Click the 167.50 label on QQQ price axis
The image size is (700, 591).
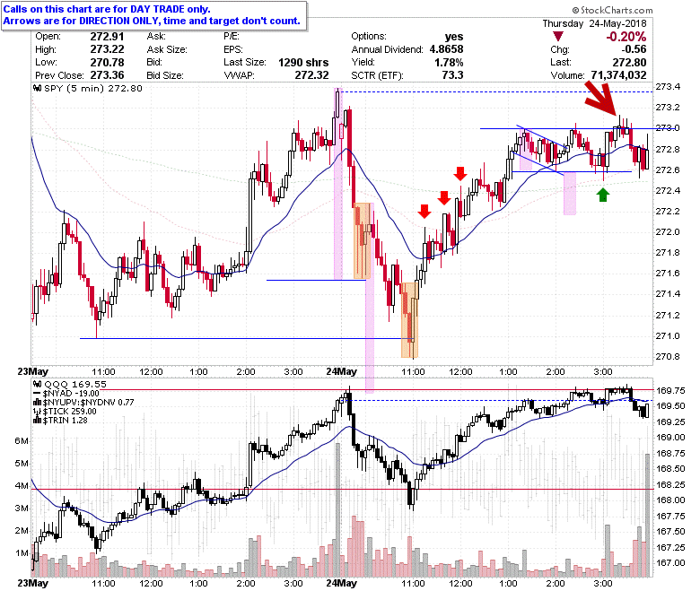pos(670,532)
